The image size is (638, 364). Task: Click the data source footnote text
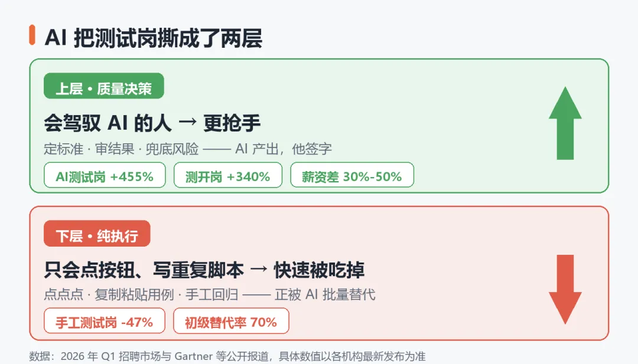[x=227, y=356]
